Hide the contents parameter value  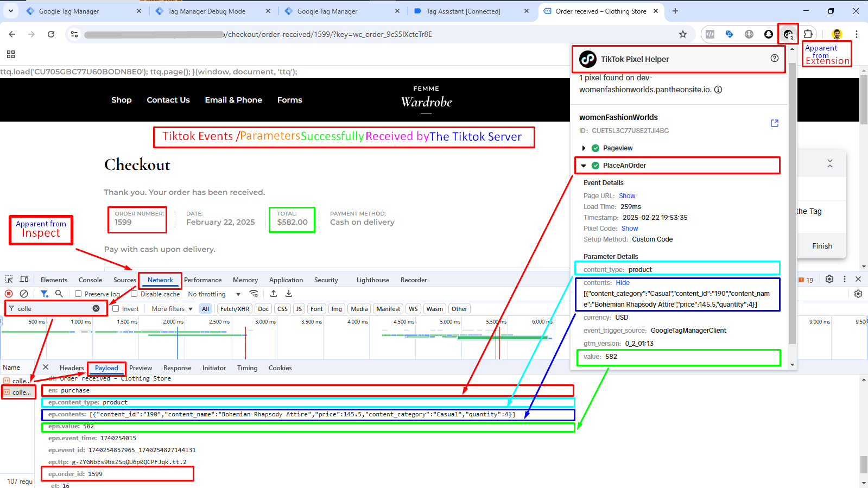click(623, 283)
